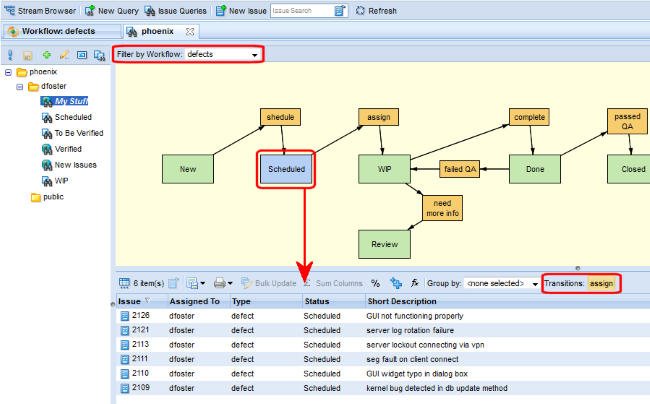
Task: Select the To Be Verified query
Action: pos(78,132)
